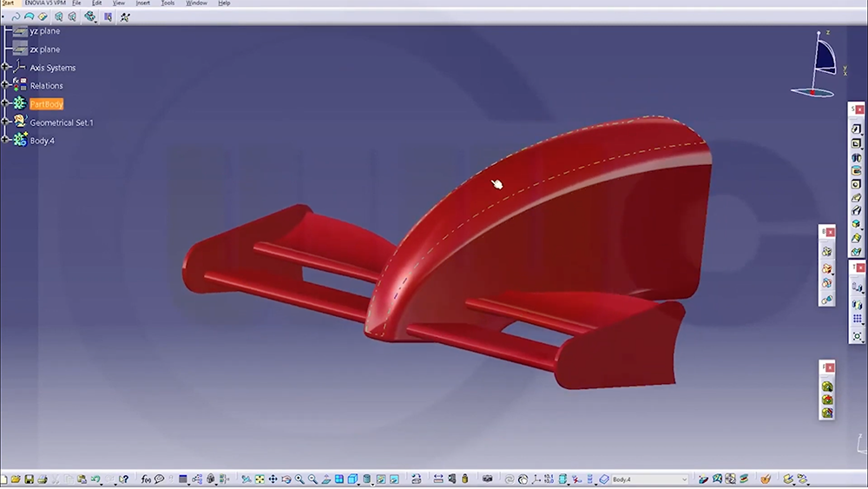Expand the Relations tree node
Viewport: 868px width, 489px height.
click(5, 86)
